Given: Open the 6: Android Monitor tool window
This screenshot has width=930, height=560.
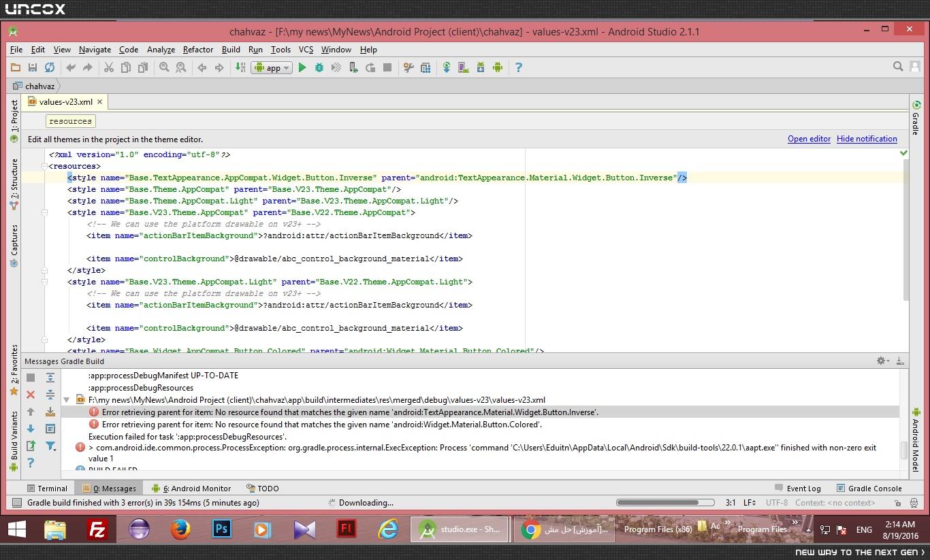Looking at the screenshot, I should pyautogui.click(x=191, y=489).
